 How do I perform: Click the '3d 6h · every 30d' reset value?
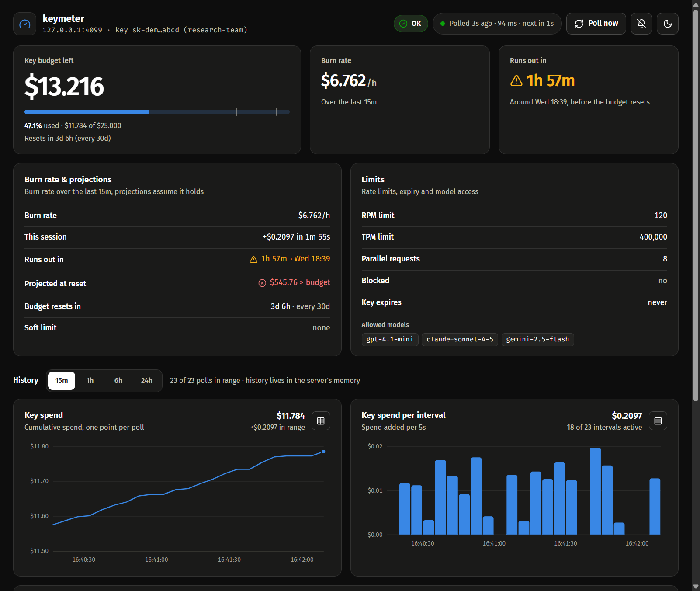pyautogui.click(x=300, y=306)
